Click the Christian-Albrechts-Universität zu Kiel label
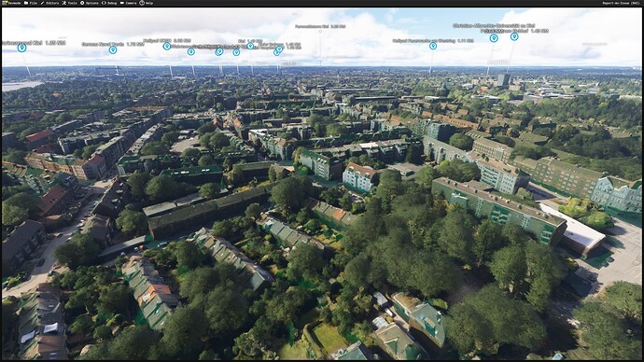 click(494, 25)
